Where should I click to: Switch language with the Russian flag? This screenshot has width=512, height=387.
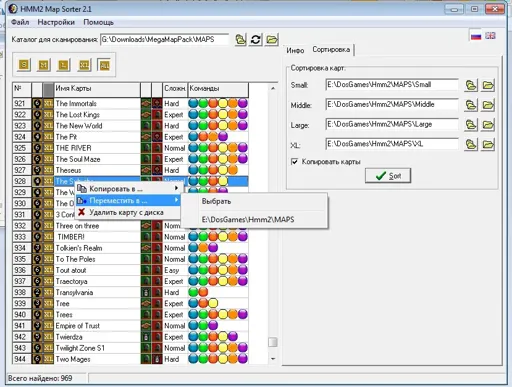tap(476, 36)
